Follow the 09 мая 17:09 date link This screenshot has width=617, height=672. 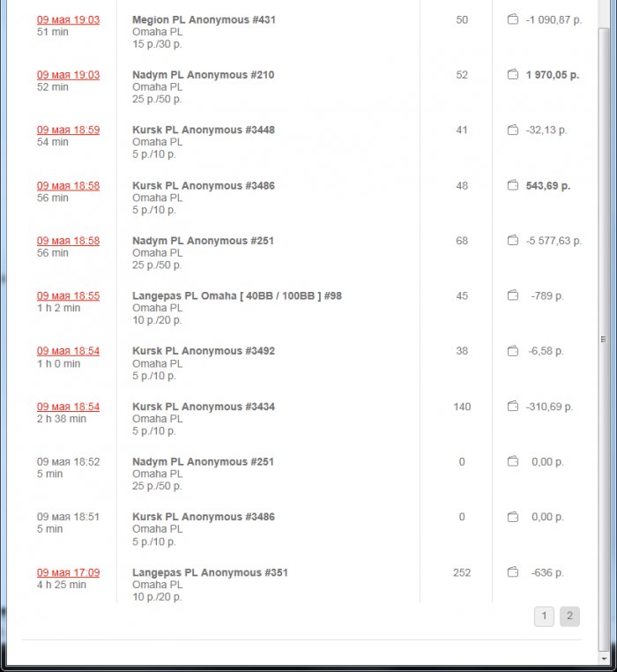point(68,572)
